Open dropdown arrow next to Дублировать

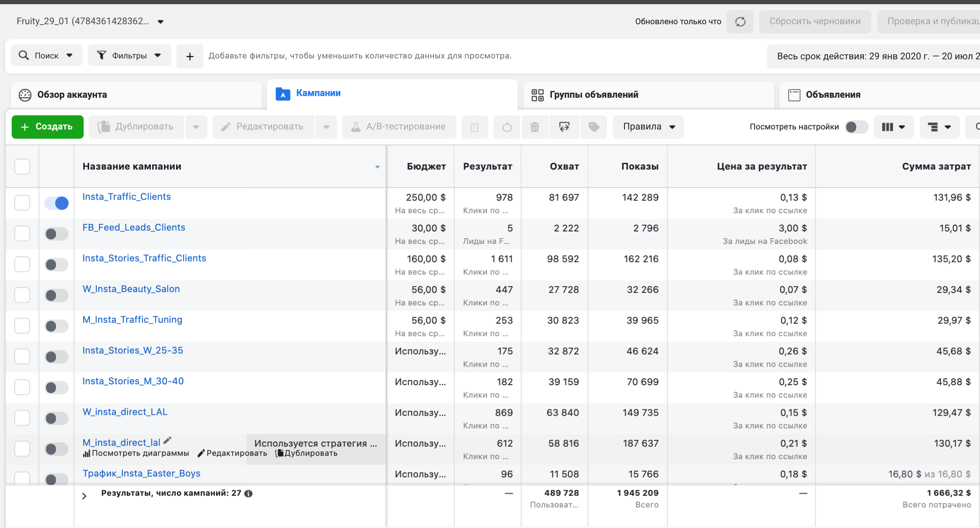tap(196, 127)
